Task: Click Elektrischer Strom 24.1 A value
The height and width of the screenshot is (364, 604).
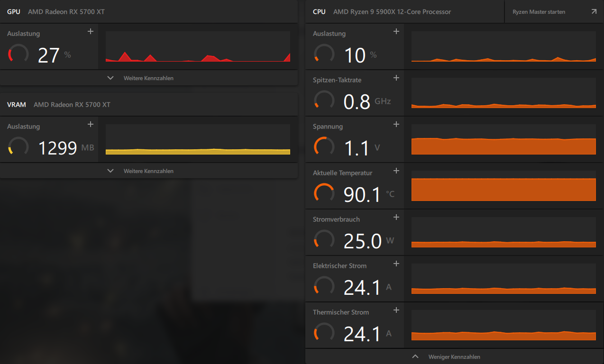Action: point(368,287)
